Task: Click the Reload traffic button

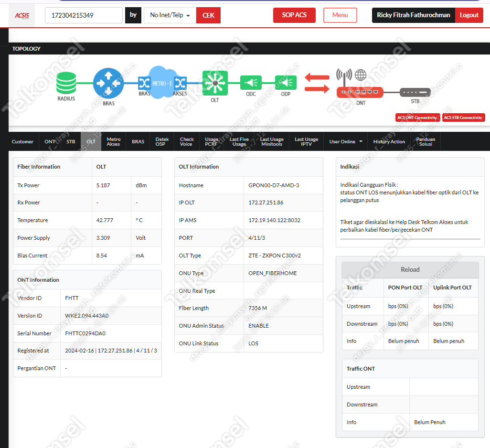Action: 410,270
